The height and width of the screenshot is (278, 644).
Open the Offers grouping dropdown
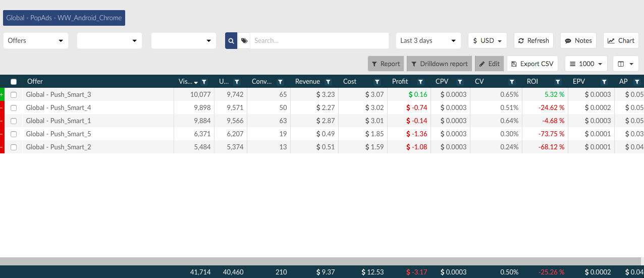[36, 41]
